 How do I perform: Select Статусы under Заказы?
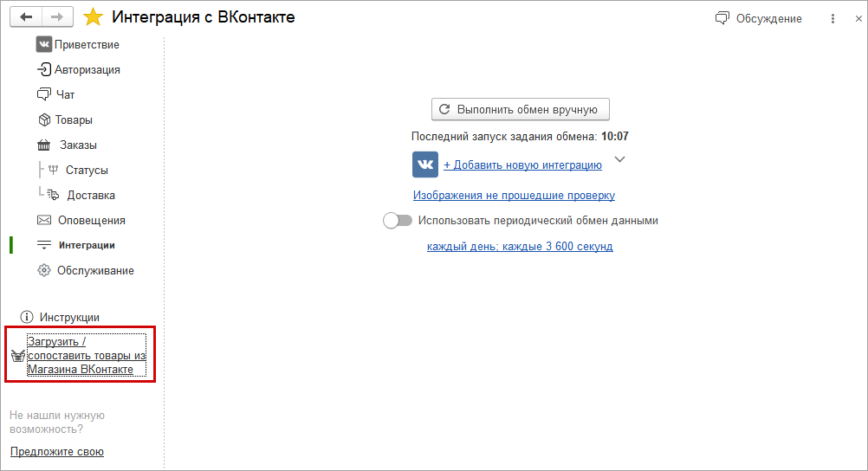pos(87,170)
